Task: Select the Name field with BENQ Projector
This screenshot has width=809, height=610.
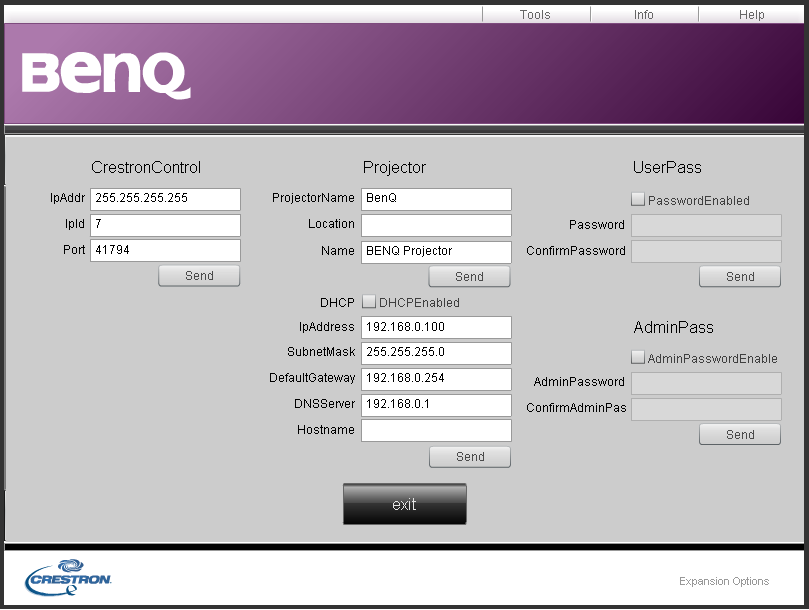Action: point(436,252)
